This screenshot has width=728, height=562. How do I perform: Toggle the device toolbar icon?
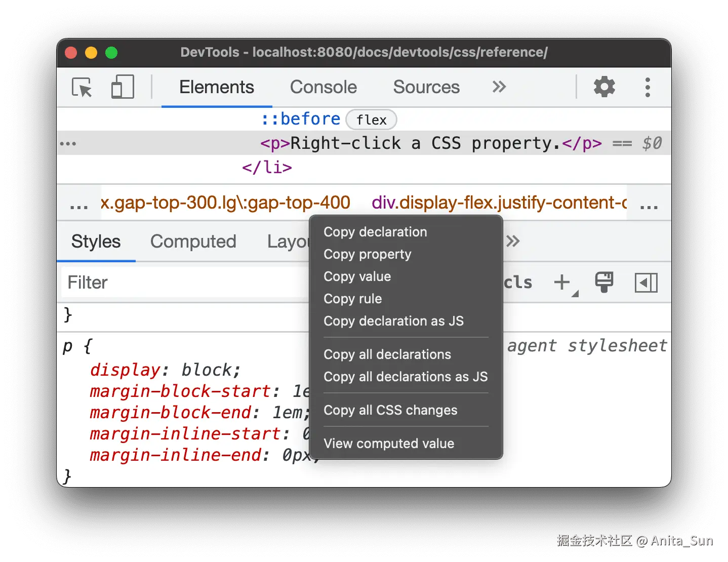point(123,87)
